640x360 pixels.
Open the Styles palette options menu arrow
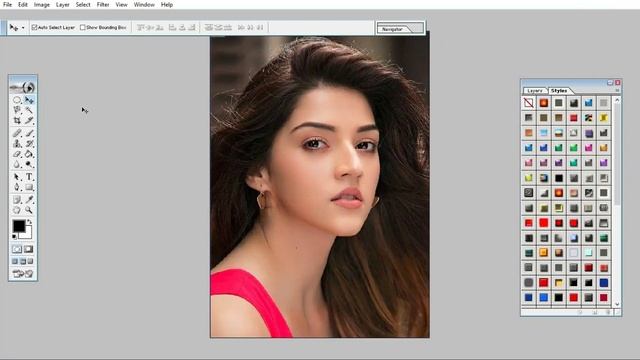[x=617, y=90]
